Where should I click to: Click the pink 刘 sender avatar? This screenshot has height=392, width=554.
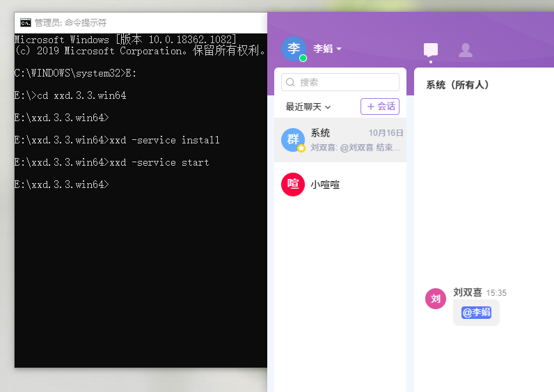pyautogui.click(x=436, y=299)
